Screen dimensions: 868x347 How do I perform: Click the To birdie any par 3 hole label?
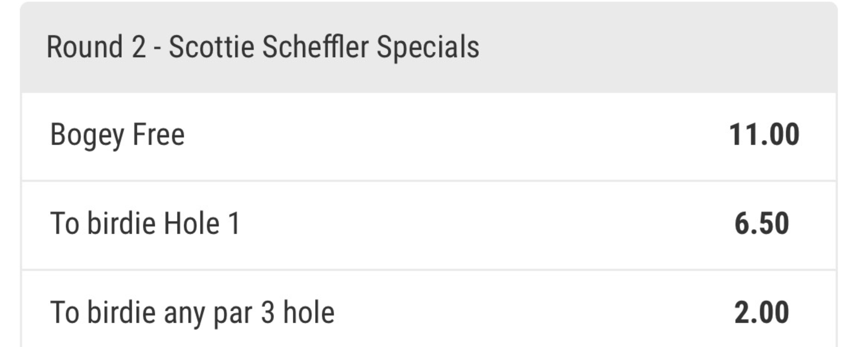pos(192,313)
